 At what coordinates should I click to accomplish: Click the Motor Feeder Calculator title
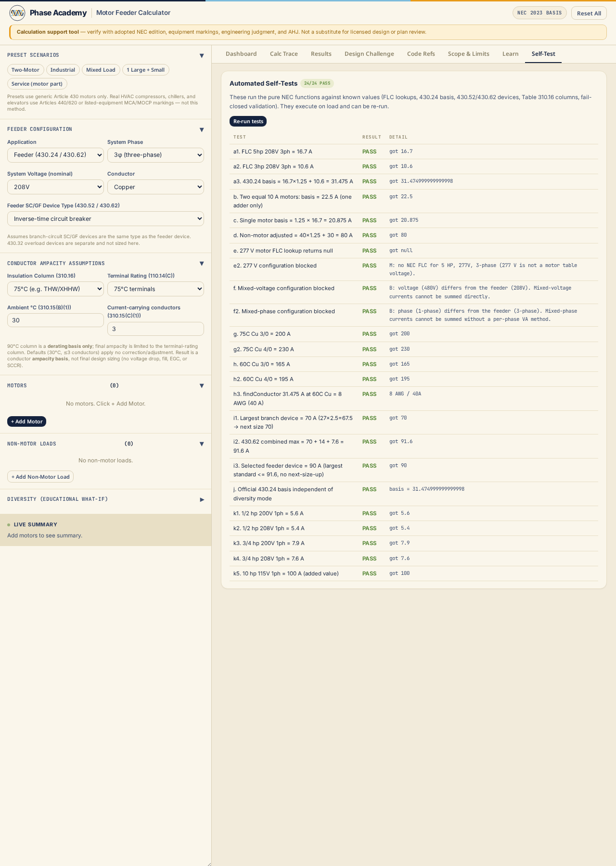click(133, 13)
